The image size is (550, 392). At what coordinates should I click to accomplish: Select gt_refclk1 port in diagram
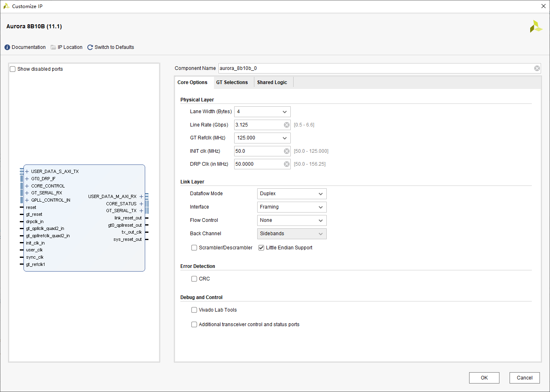point(36,264)
